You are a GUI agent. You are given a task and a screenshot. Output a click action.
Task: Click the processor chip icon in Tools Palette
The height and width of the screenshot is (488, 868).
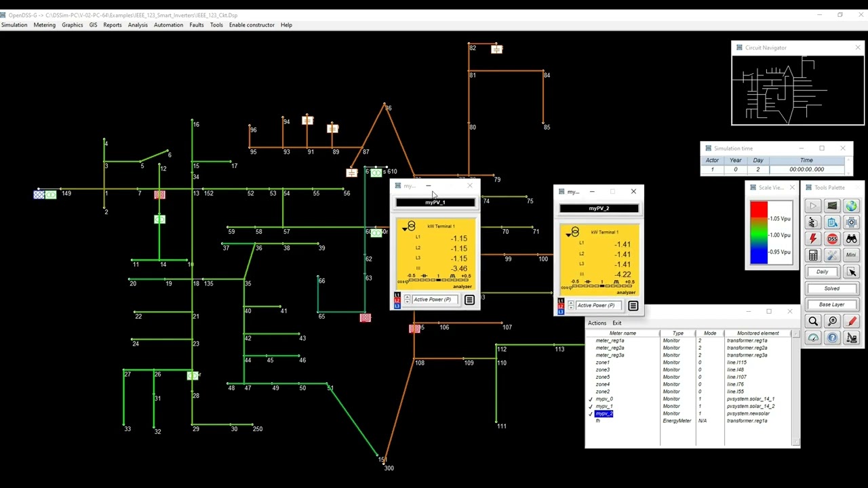pos(851,222)
